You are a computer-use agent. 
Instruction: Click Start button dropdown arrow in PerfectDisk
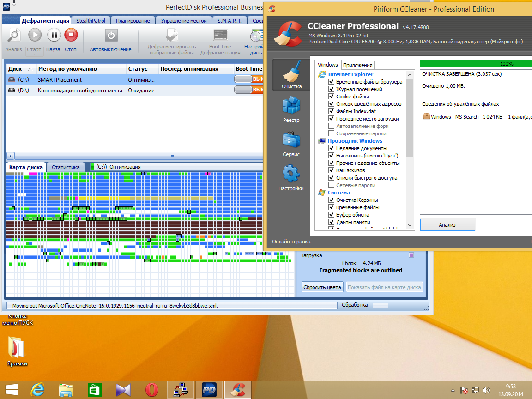[34, 54]
